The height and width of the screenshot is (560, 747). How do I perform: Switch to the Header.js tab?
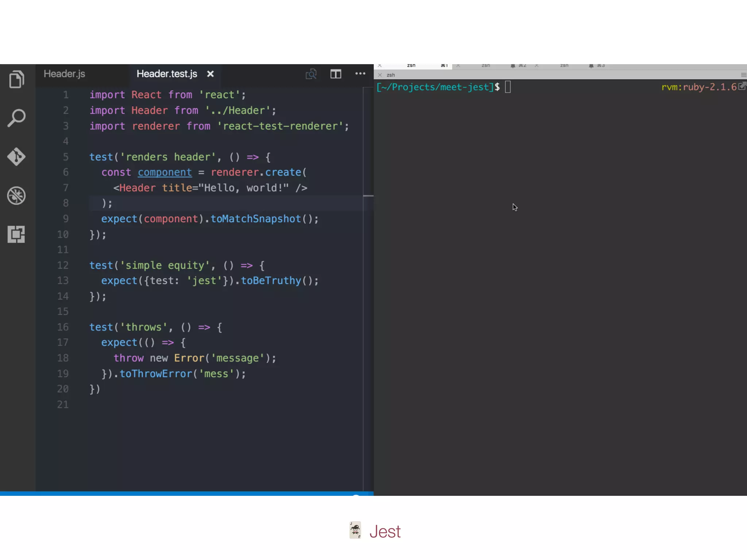pyautogui.click(x=65, y=74)
